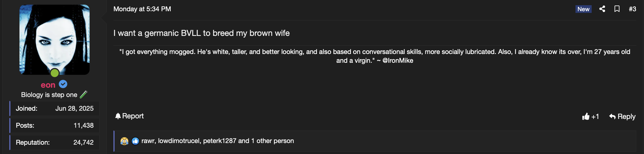Image resolution: width=644 pixels, height=154 pixels.
Task: Click the share post icon
Action: tap(602, 9)
